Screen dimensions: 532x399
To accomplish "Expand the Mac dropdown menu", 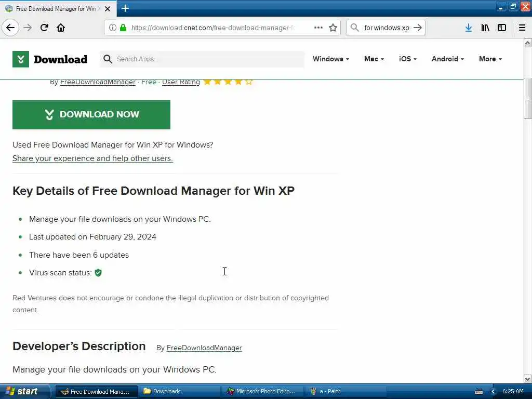I will (374, 59).
